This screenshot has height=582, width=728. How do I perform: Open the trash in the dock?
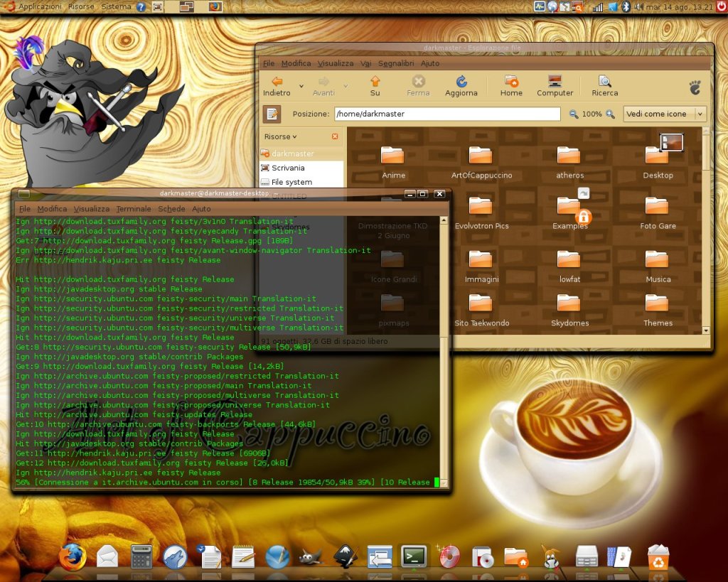coord(658,557)
